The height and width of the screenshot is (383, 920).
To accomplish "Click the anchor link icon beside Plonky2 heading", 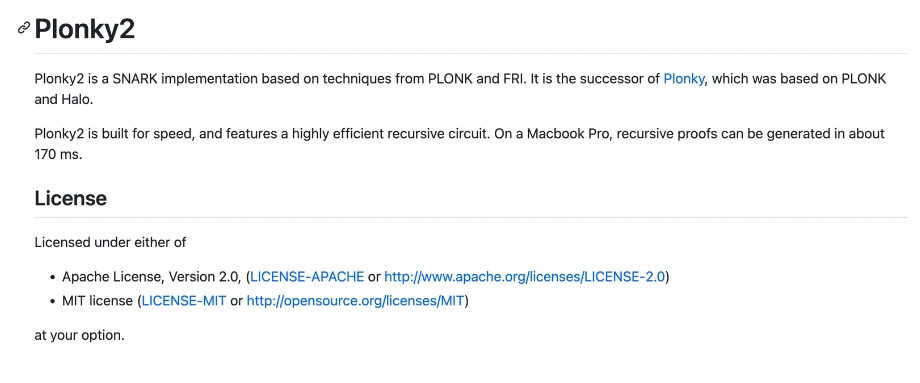I will pyautogui.click(x=23, y=28).
